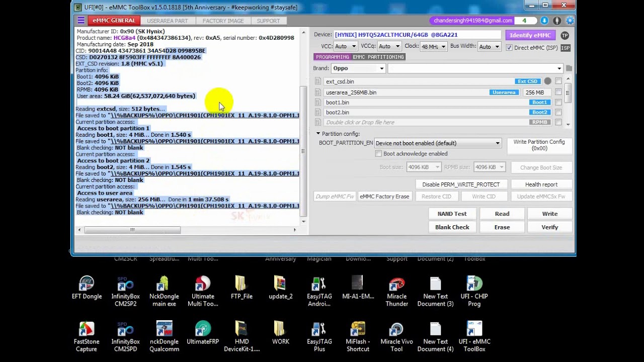Screen dimensions: 644x362
Task: Open the RPMB size 4096 KiB dropdown
Action: point(490,167)
